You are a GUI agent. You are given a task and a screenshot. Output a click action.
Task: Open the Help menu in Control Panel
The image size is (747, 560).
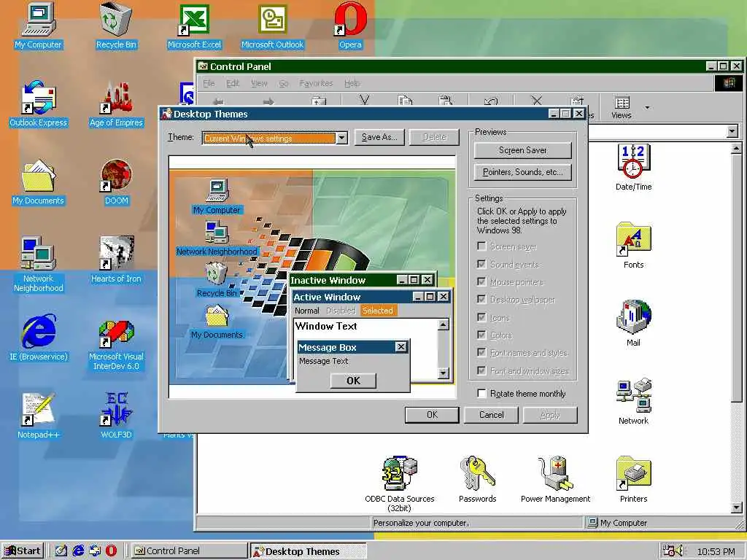[352, 83]
